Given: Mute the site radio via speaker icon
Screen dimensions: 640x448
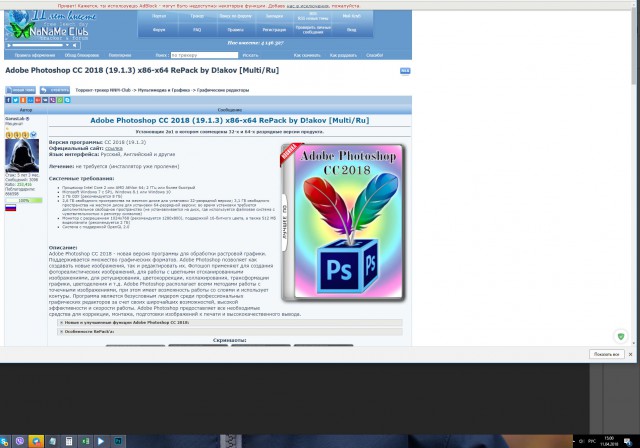Looking at the screenshot, I should click(x=74, y=45).
